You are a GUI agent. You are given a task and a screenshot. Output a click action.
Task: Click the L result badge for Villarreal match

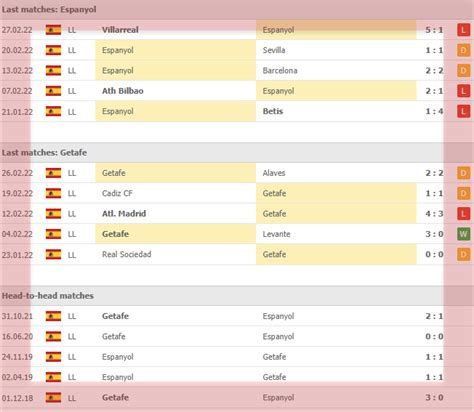[x=463, y=30]
